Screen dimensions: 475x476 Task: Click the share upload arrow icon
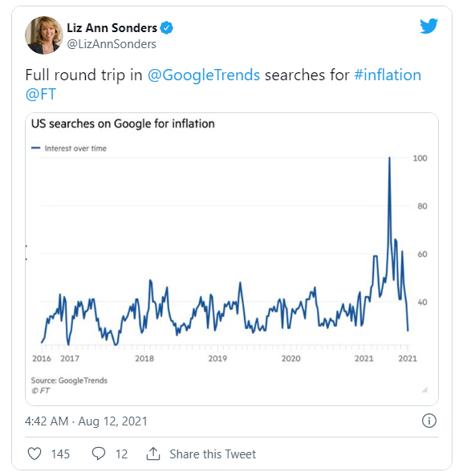153,454
